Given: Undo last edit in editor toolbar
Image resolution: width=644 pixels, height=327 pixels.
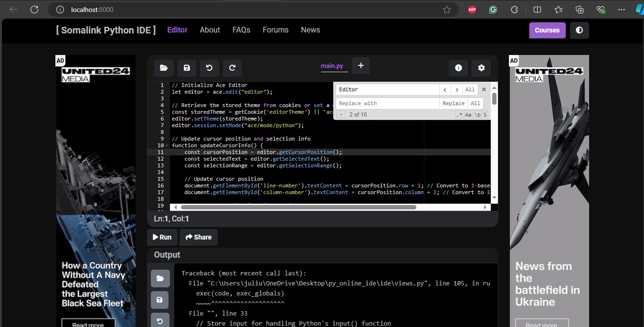Looking at the screenshot, I should click(209, 68).
